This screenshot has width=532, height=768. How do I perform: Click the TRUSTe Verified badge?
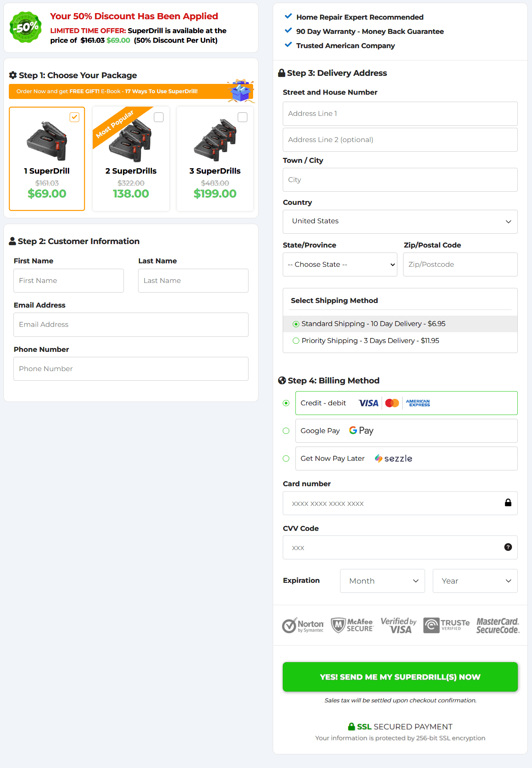(x=447, y=626)
